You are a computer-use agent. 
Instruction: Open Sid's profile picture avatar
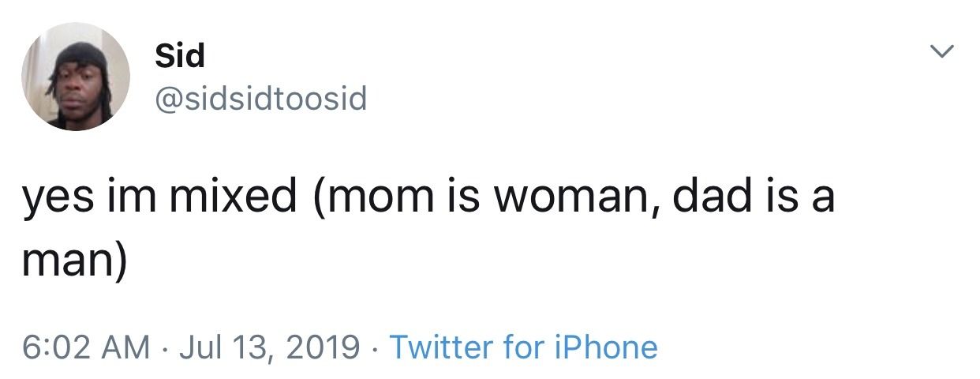coord(75,77)
